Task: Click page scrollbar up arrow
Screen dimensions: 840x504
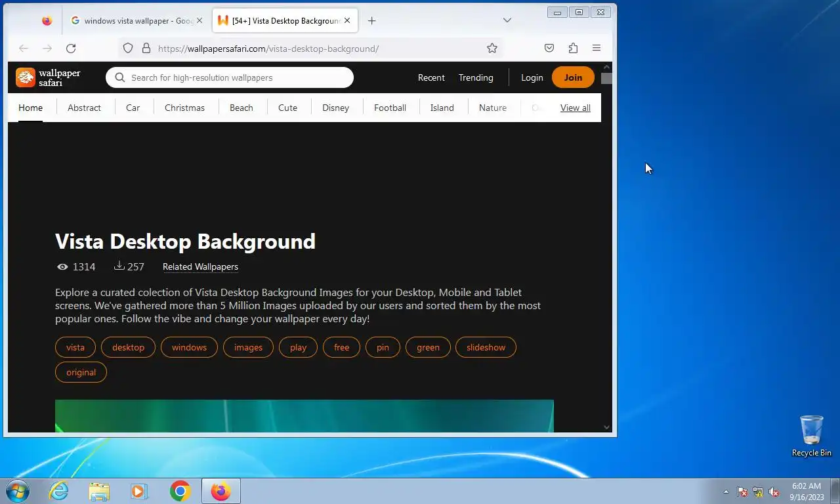Action: pos(606,67)
